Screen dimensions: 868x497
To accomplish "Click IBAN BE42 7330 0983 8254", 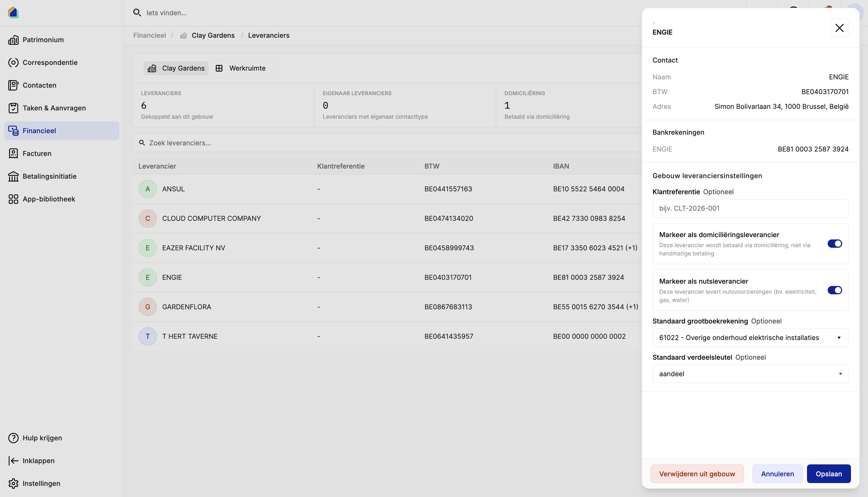I will point(589,219).
